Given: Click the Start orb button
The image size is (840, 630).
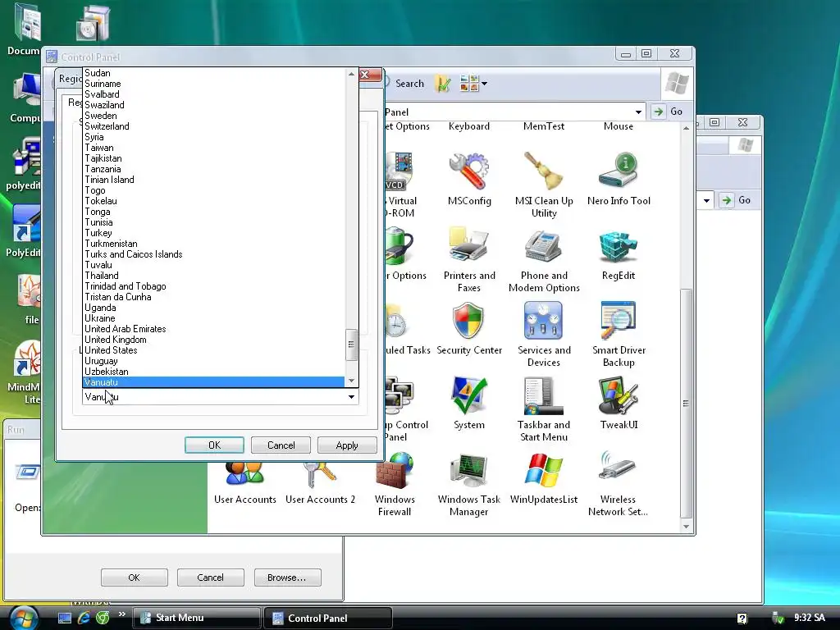Looking at the screenshot, I should point(22,618).
